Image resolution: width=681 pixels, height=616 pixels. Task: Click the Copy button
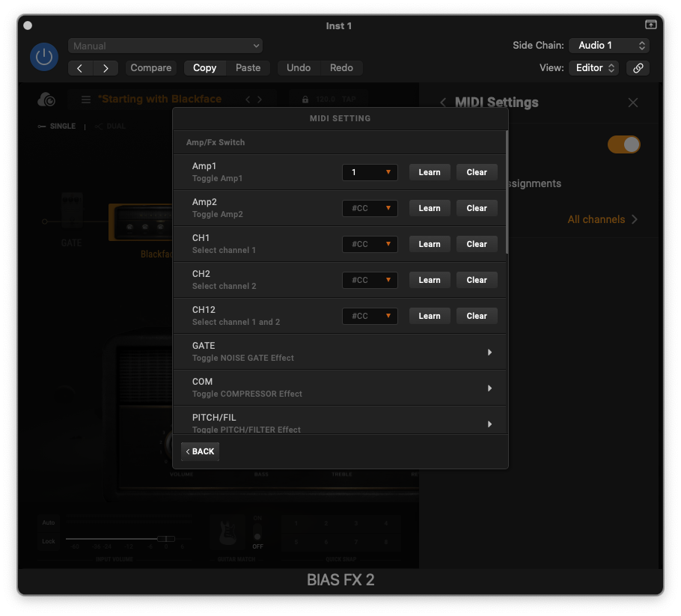point(204,68)
